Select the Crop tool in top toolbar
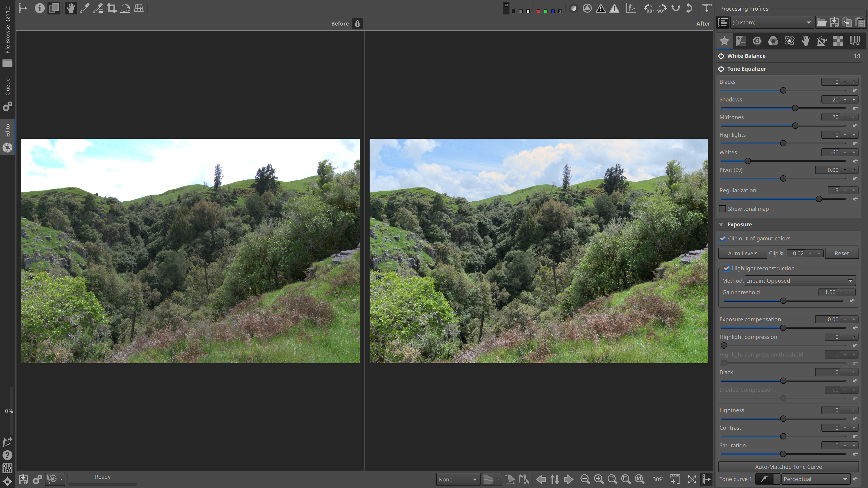Screen dimensions: 868x488 point(111,8)
